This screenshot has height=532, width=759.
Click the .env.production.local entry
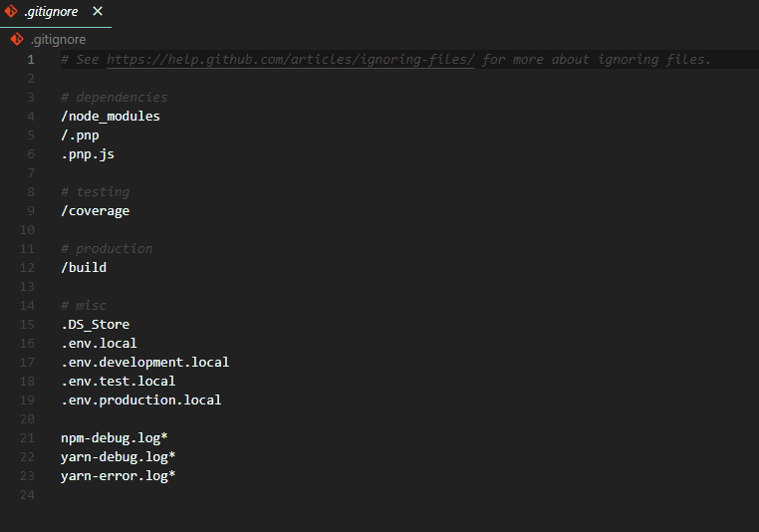(141, 399)
